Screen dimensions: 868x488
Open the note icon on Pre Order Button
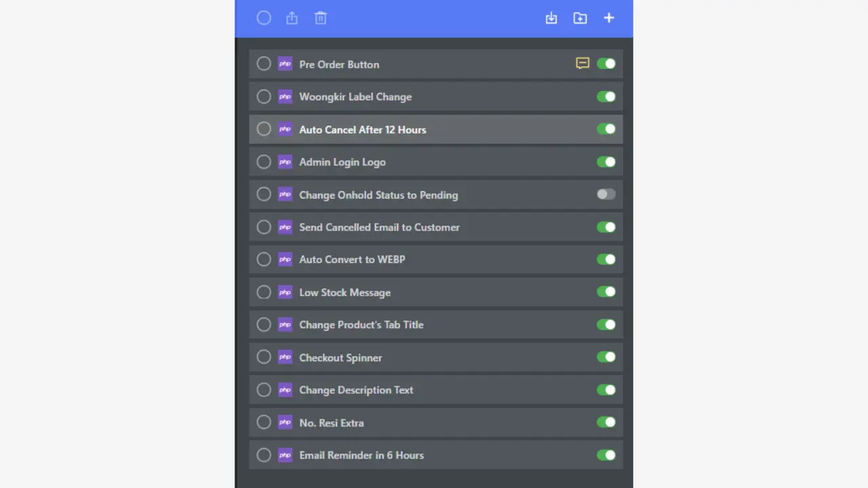pos(583,63)
